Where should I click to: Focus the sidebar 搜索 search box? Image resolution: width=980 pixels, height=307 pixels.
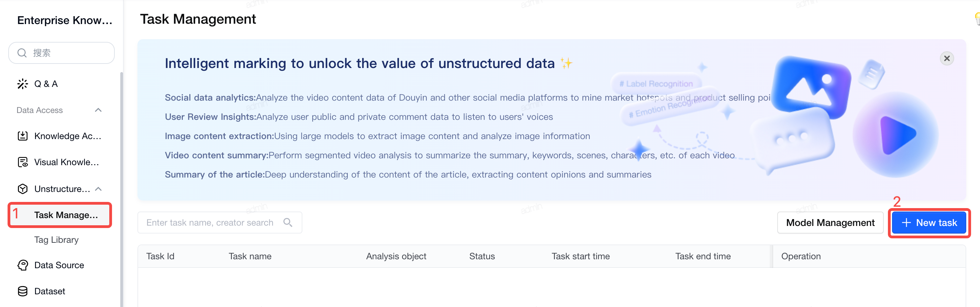click(61, 53)
